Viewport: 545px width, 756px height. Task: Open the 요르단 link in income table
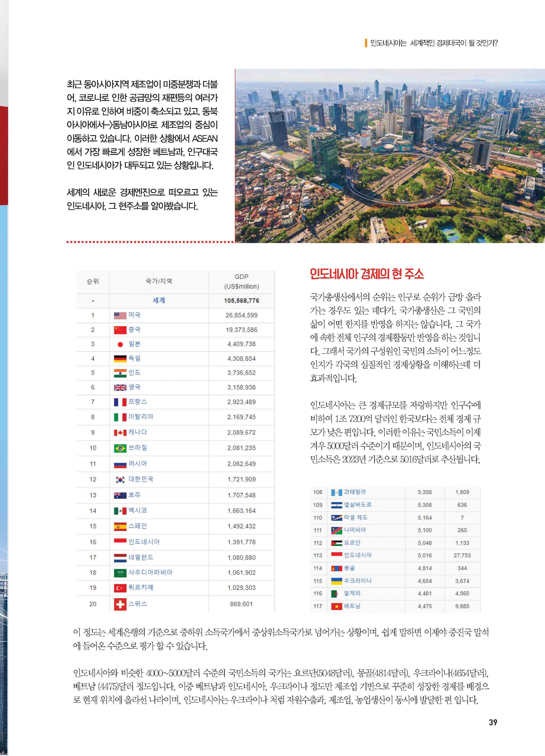coord(352,543)
